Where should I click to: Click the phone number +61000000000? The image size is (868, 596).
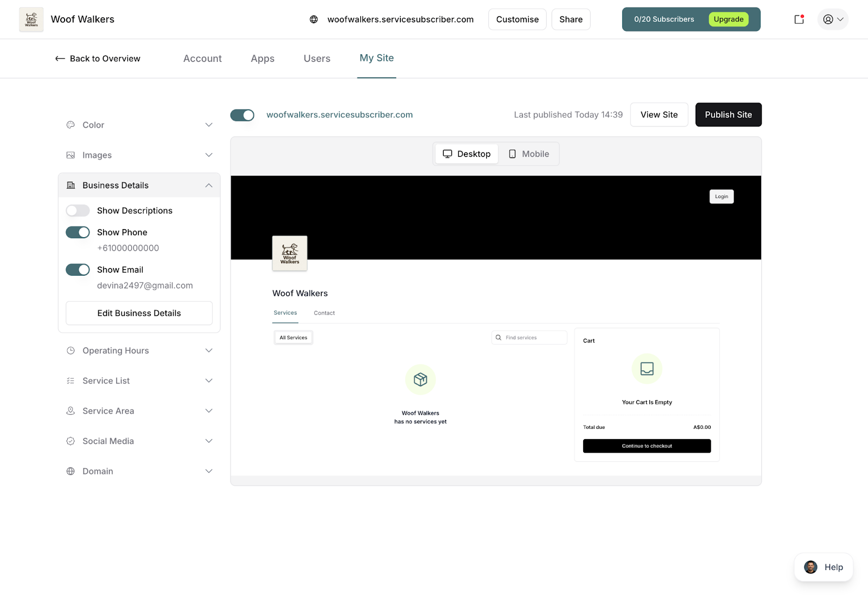coord(128,248)
